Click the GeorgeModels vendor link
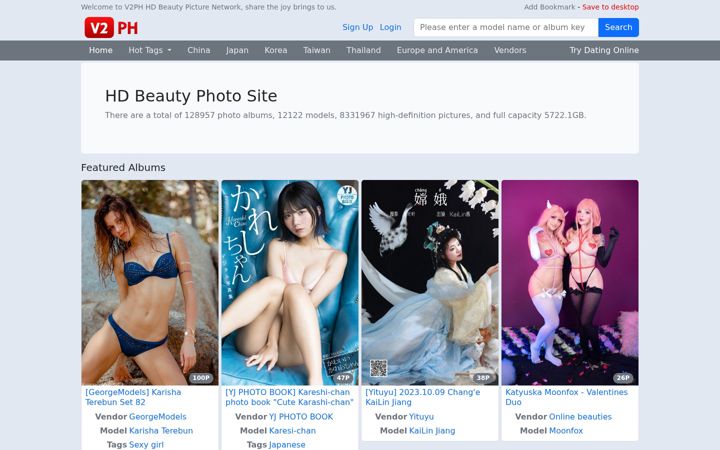 click(x=158, y=416)
